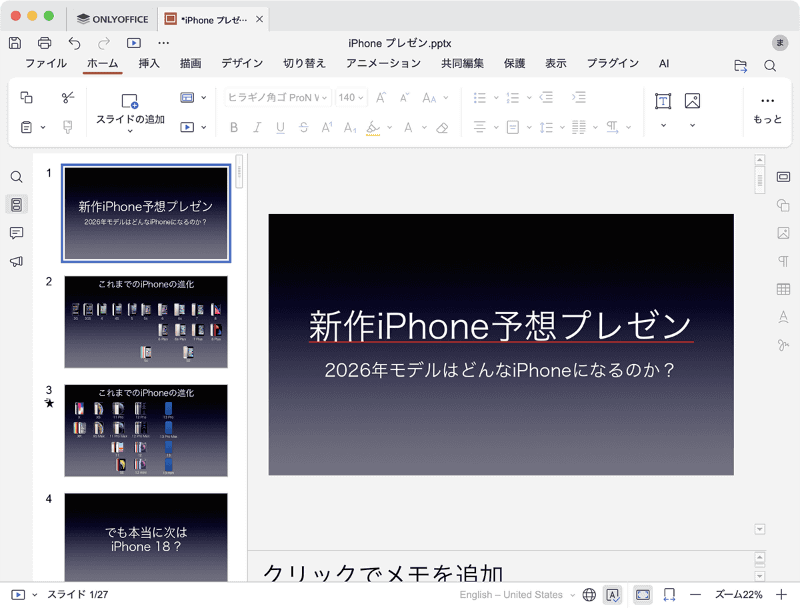Open the change case Aa dropdown

point(446,97)
